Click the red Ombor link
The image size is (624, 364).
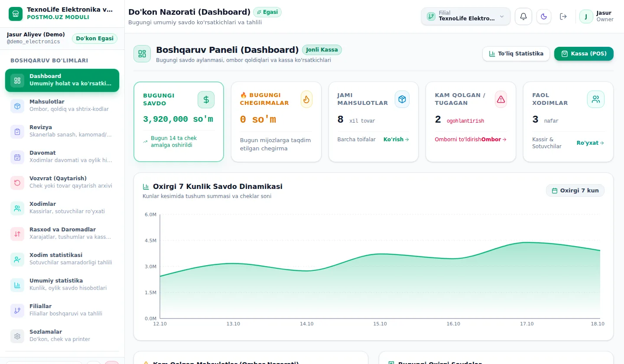pos(494,140)
